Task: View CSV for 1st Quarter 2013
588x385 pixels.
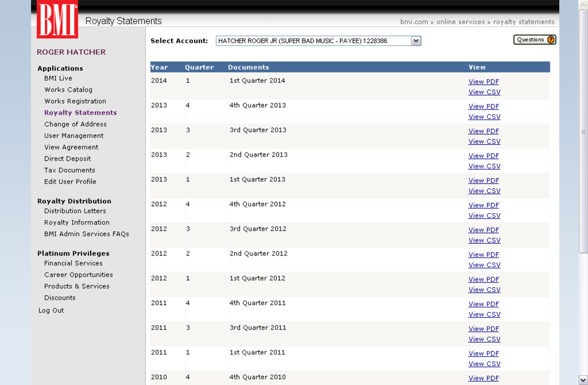Action: [485, 191]
